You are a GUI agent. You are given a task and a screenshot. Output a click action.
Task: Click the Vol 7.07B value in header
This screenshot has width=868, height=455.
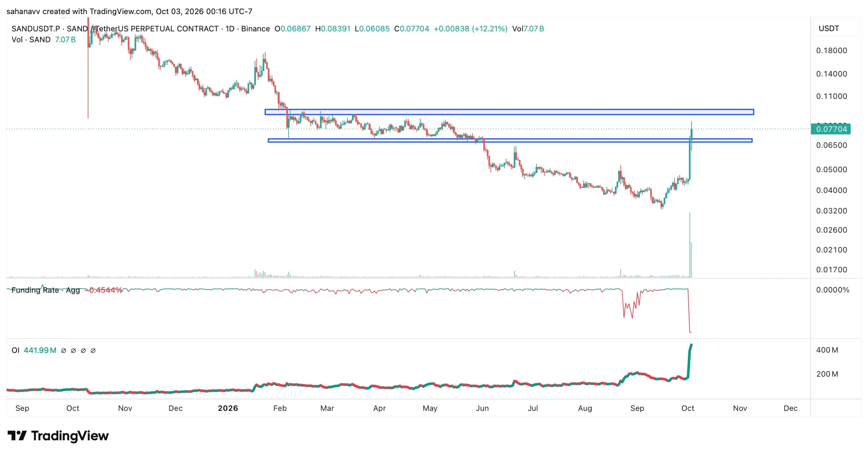(x=528, y=29)
